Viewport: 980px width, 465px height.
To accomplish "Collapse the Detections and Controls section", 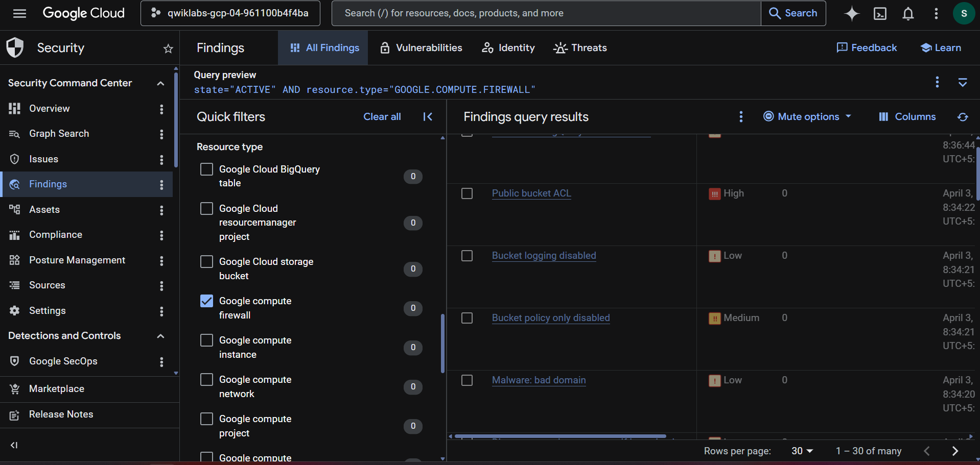I will tap(160, 336).
